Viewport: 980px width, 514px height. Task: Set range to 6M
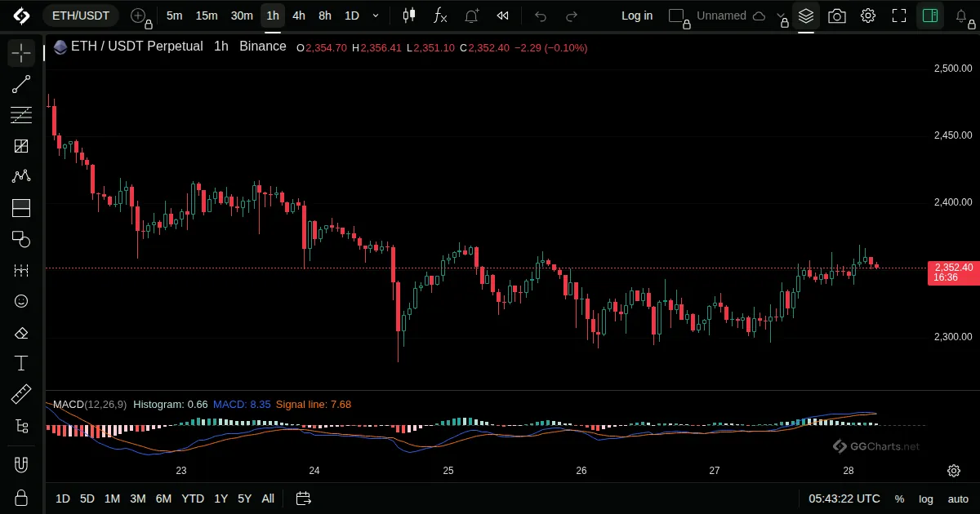point(163,498)
